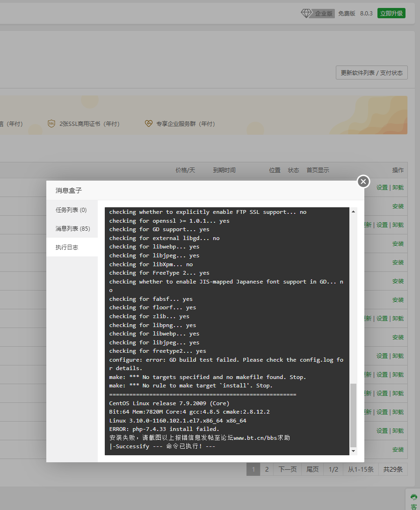This screenshot has width=420, height=510.
Task: Click 'No targets specified and no makefile' line
Action: pyautogui.click(x=207, y=377)
